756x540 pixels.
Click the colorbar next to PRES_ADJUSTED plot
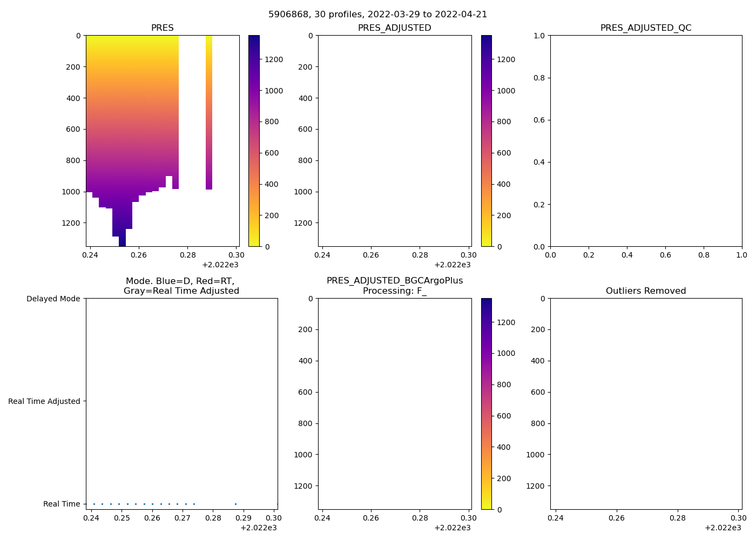[486, 140]
